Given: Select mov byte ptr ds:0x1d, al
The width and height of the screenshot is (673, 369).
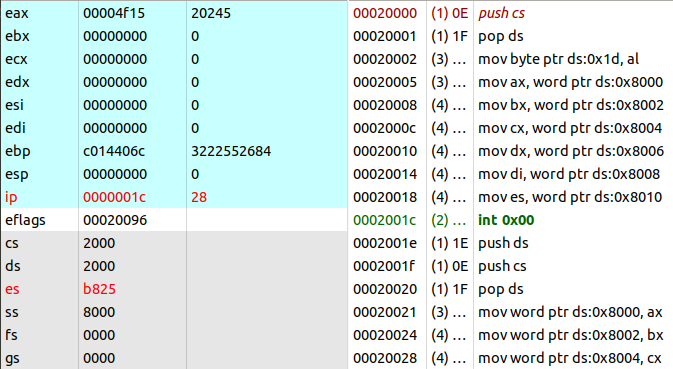Looking at the screenshot, I should pyautogui.click(x=558, y=59).
